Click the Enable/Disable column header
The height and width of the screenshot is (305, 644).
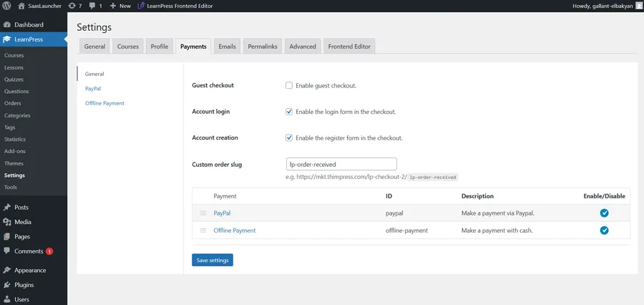pyautogui.click(x=604, y=196)
